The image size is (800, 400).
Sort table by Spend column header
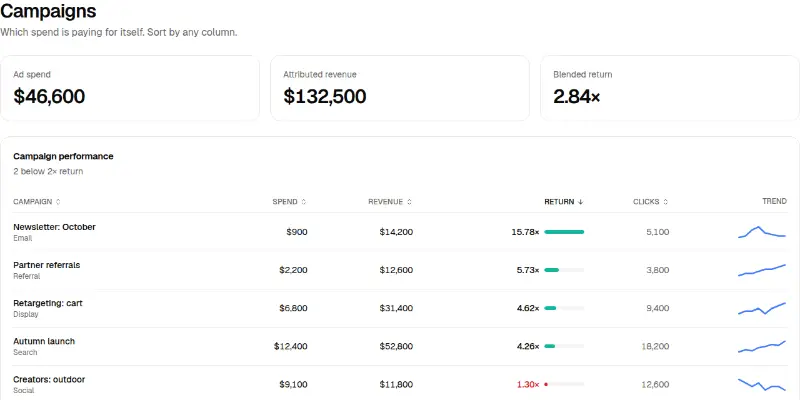289,202
